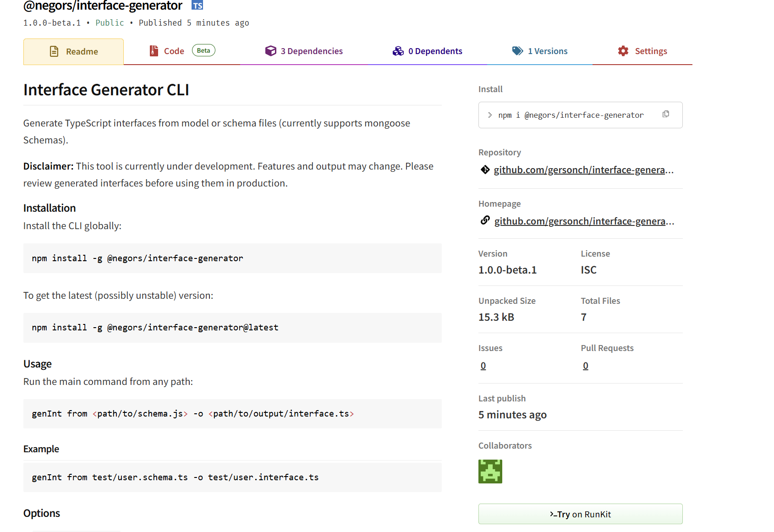
Task: Click the Dependents cubes icon
Action: tap(398, 51)
